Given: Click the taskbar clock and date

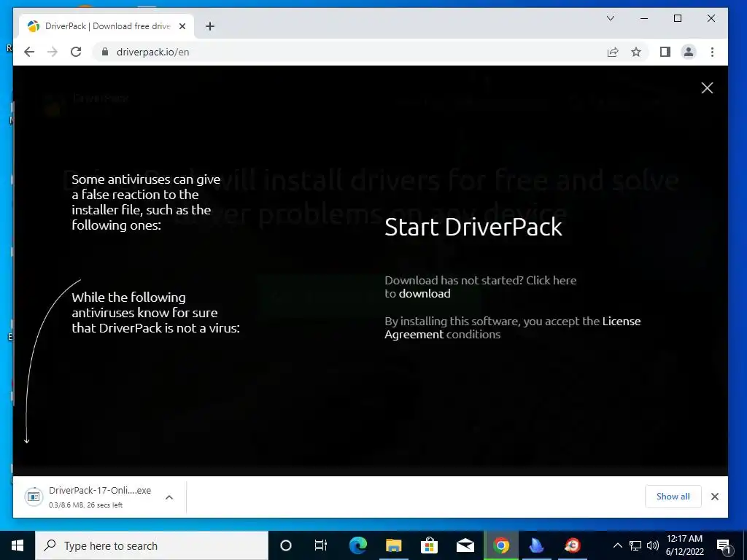Looking at the screenshot, I should click(684, 545).
